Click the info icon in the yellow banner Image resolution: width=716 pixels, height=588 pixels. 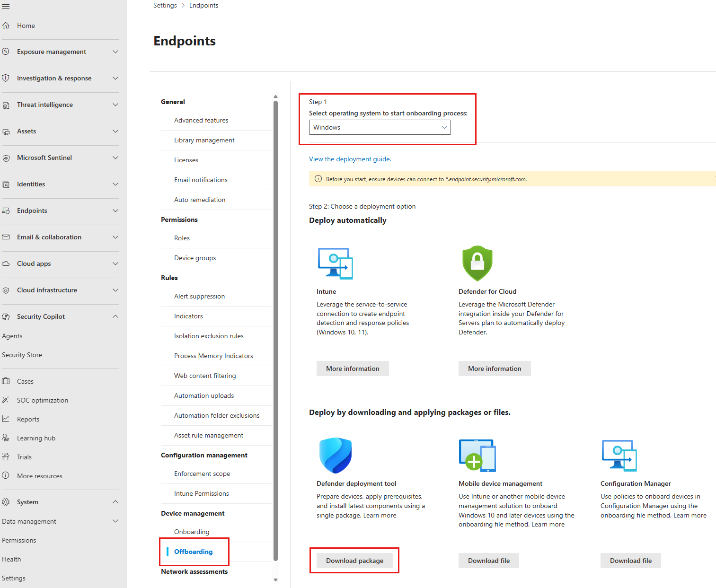tap(318, 179)
